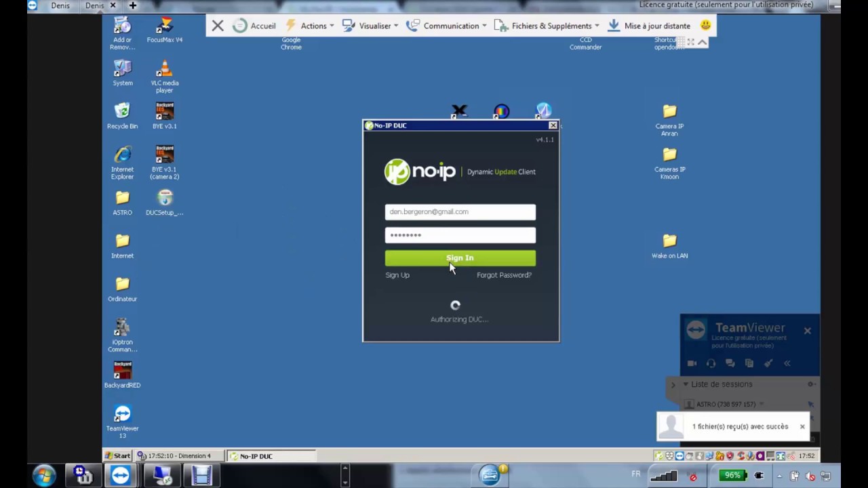Close the No-IP DUC dialog
Image resolution: width=868 pixels, height=488 pixels.
(553, 125)
